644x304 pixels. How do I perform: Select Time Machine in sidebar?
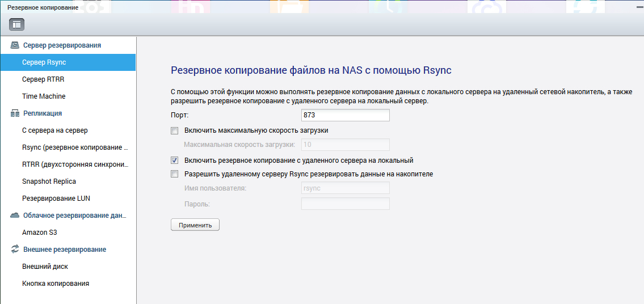coord(44,96)
